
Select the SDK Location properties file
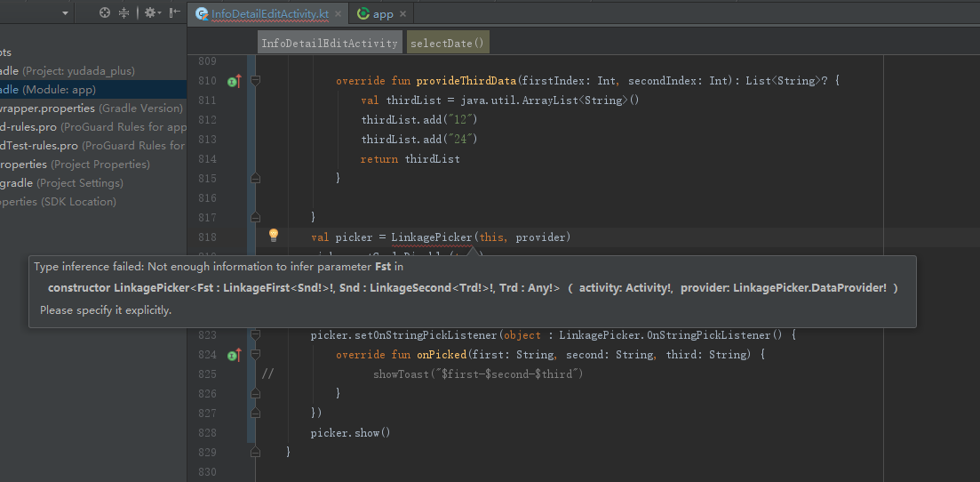click(x=93, y=202)
